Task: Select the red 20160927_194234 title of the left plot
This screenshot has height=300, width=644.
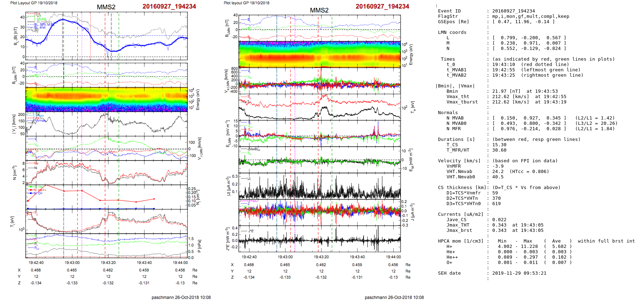Action: [169, 6]
